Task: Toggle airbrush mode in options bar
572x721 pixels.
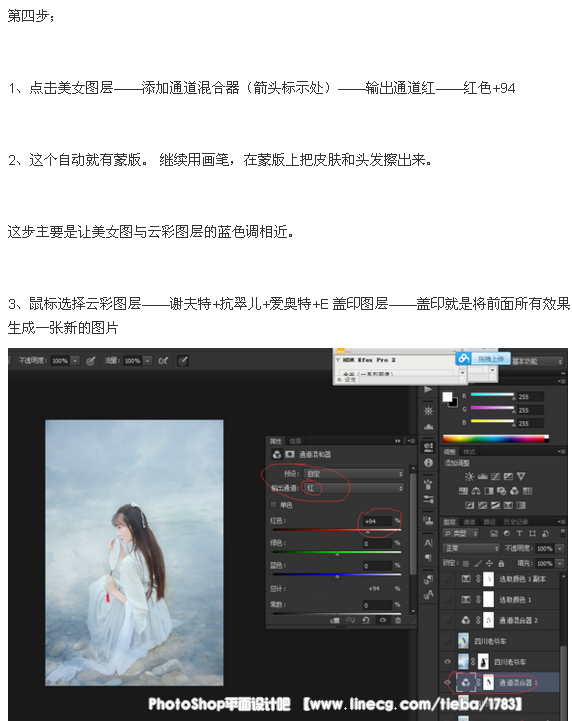Action: point(162,361)
